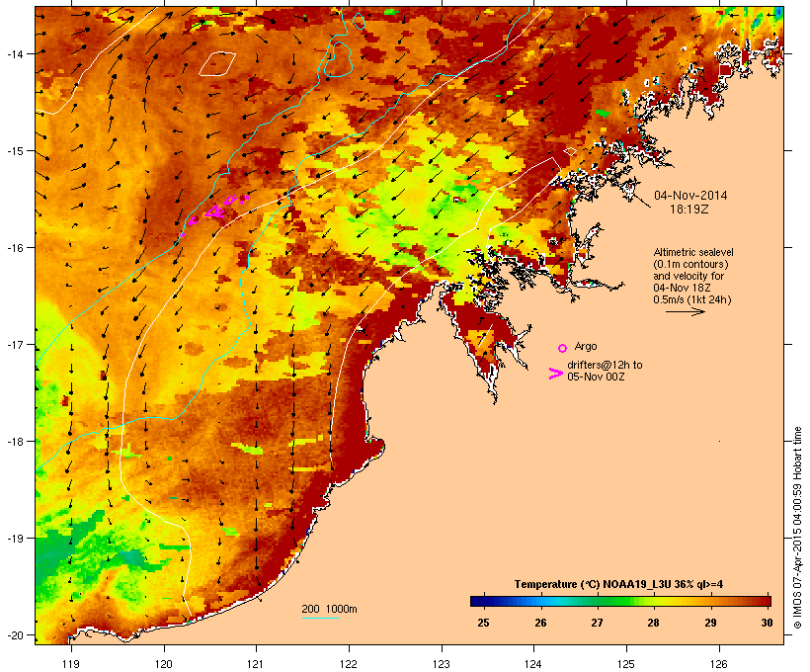Click the IMOS copyright timestamp text

pos(797,528)
